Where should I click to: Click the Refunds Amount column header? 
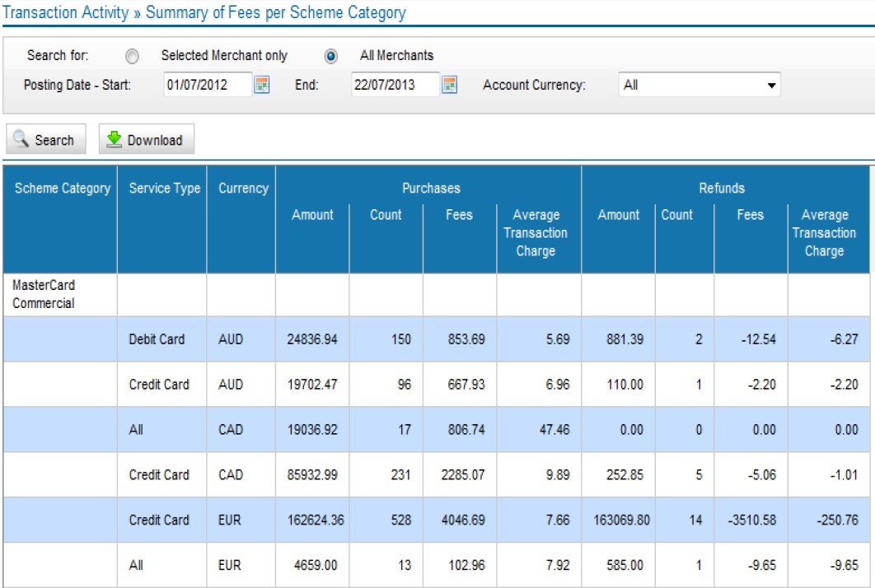[618, 215]
